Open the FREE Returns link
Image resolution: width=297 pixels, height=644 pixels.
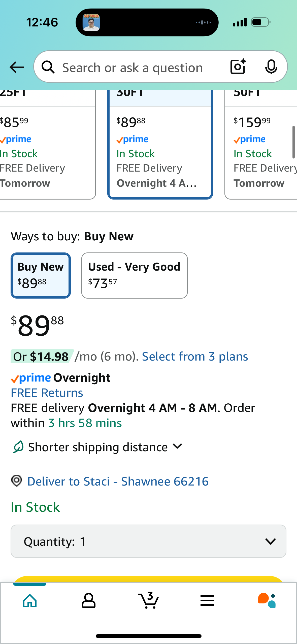click(x=47, y=393)
